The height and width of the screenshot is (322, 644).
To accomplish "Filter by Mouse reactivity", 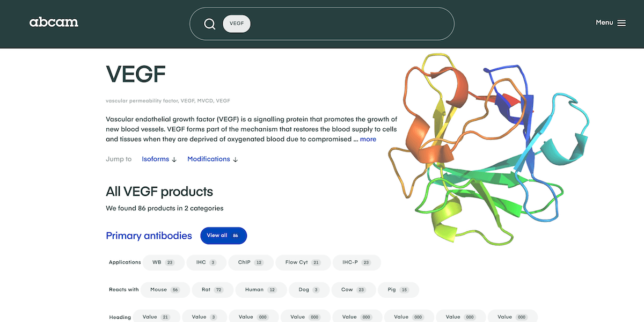I will pyautogui.click(x=165, y=290).
